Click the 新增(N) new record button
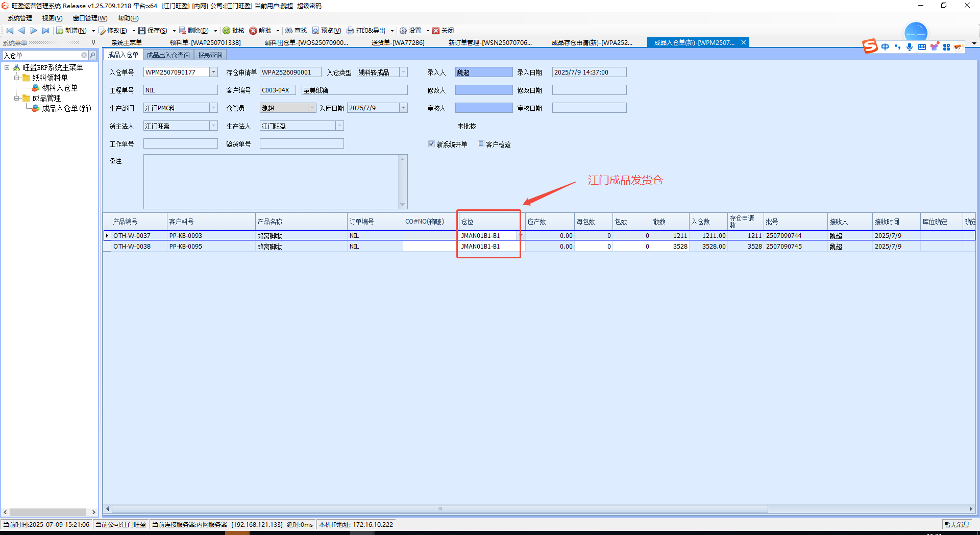 [x=71, y=31]
